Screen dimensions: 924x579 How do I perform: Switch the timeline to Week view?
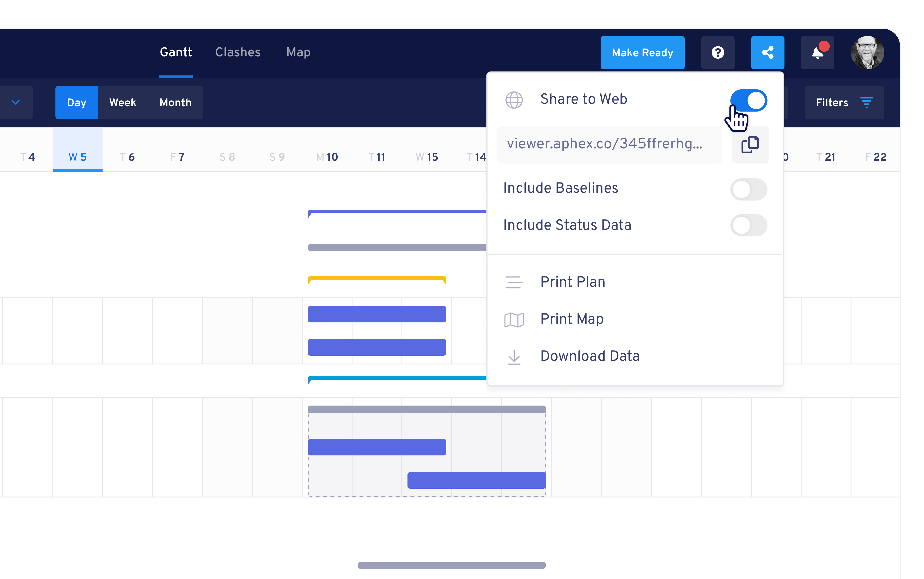(122, 102)
